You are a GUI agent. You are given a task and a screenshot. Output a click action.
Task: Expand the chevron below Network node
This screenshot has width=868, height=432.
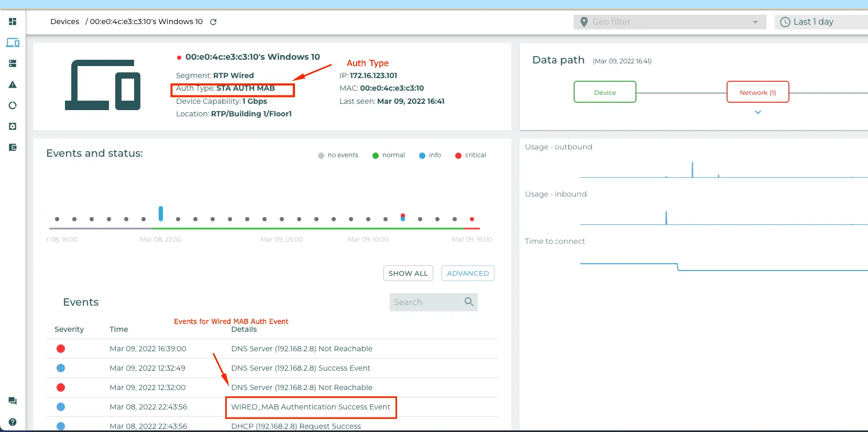pos(758,112)
